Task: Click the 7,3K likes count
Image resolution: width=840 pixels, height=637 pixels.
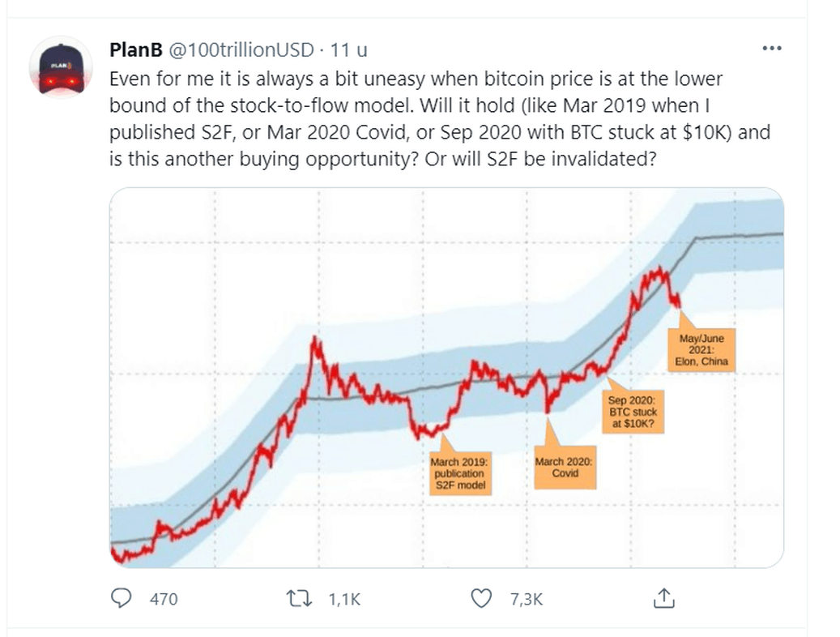Action: click(x=526, y=599)
